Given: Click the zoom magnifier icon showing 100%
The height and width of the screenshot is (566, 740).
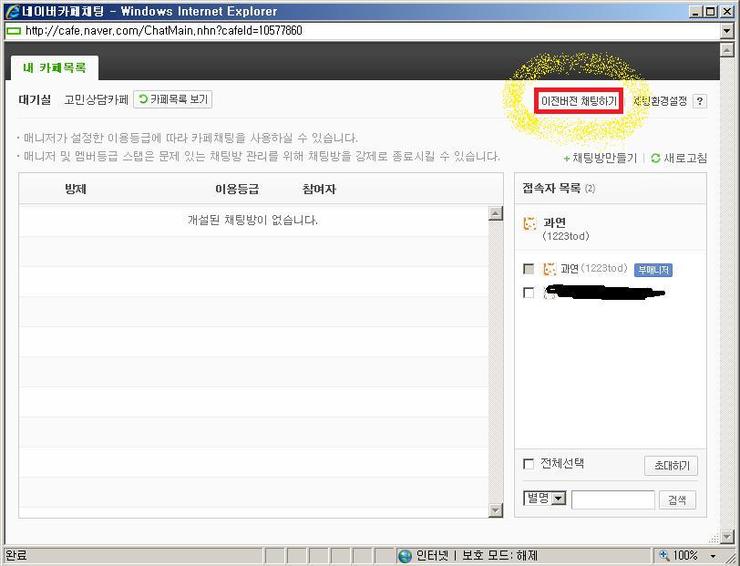Looking at the screenshot, I should (x=664, y=555).
